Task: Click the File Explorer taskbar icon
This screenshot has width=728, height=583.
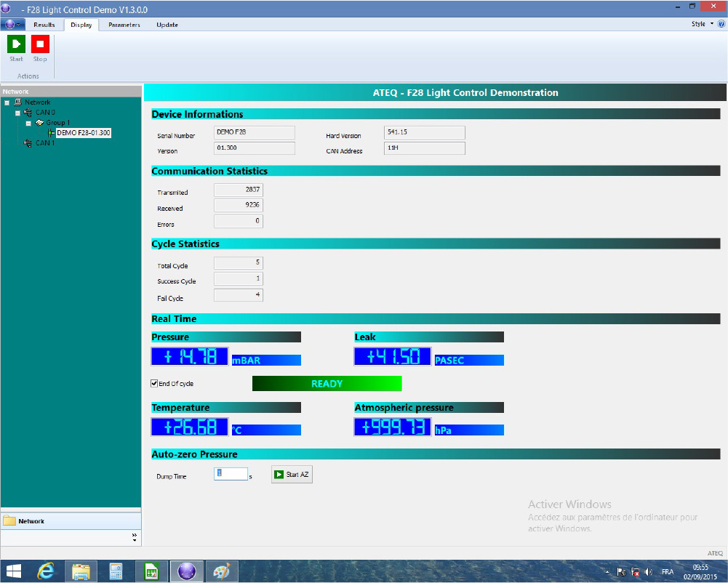Action: [81, 571]
